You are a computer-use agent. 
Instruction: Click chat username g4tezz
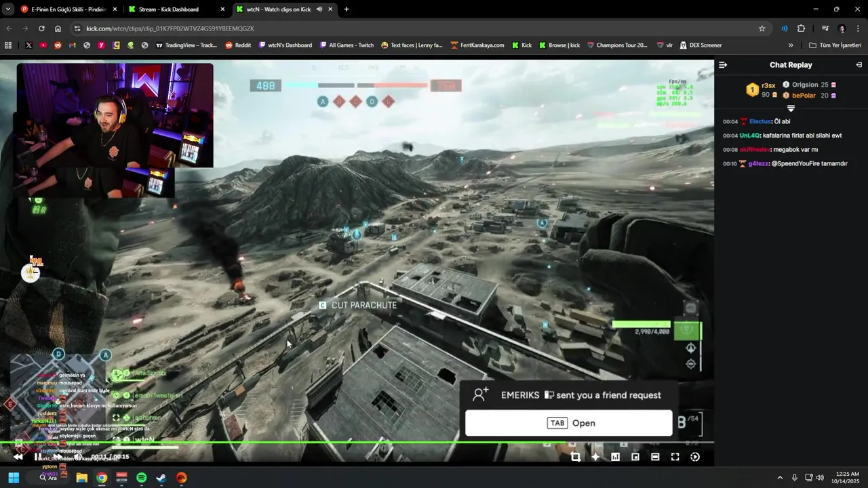click(x=758, y=164)
